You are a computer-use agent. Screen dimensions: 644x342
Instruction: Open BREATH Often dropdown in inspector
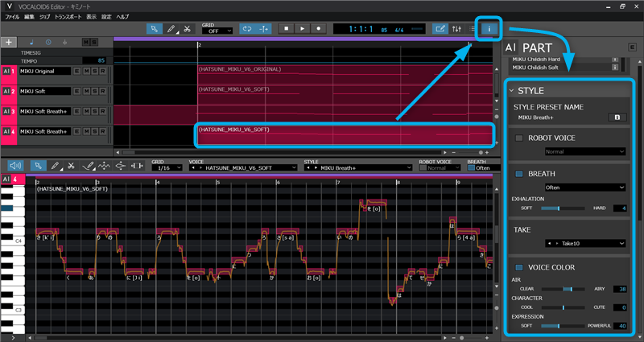[585, 187]
